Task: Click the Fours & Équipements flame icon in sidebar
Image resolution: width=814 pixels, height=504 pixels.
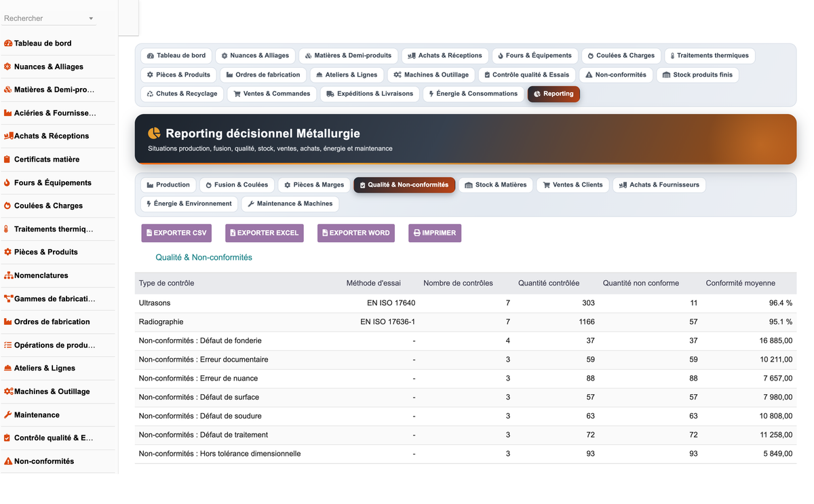Action: 7,182
